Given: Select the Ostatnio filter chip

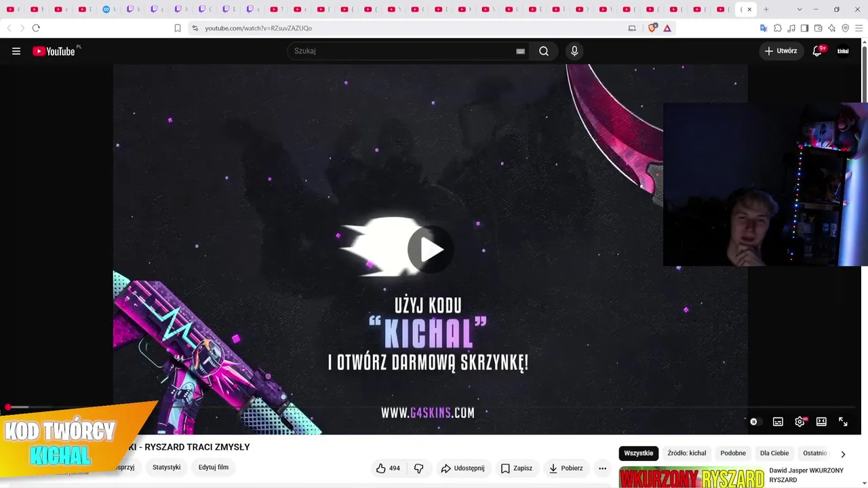Looking at the screenshot, I should [x=814, y=453].
